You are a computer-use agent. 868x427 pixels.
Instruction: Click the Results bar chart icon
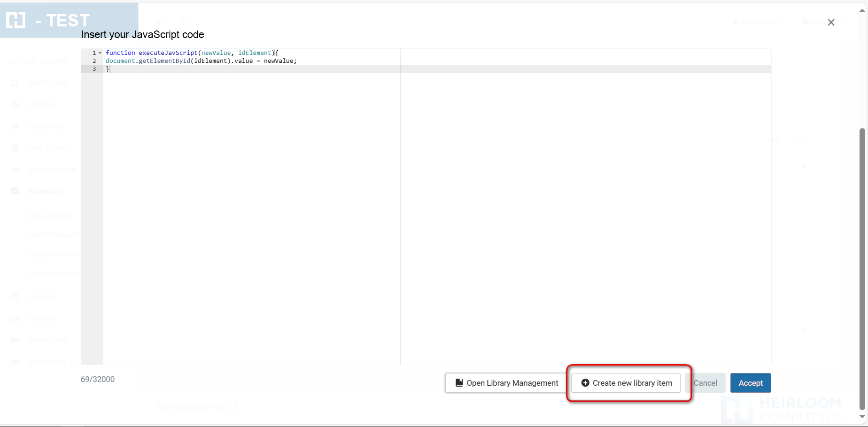pos(15,319)
